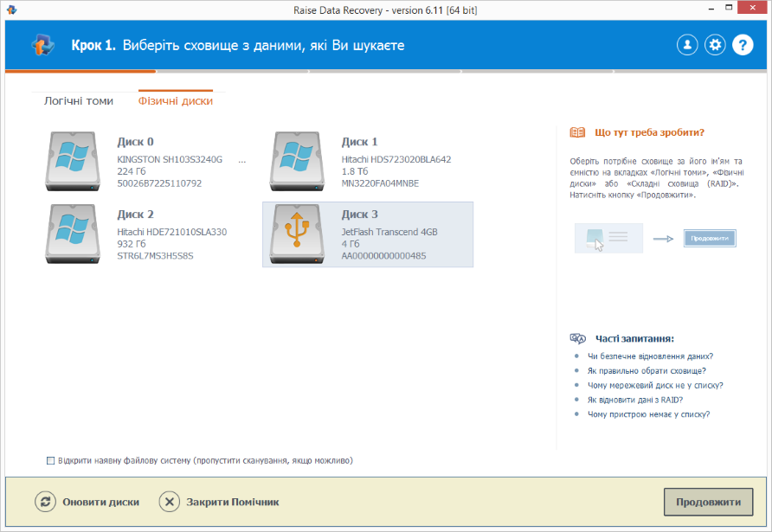
Task: Click the app icon in the title bar
Action: [12, 10]
